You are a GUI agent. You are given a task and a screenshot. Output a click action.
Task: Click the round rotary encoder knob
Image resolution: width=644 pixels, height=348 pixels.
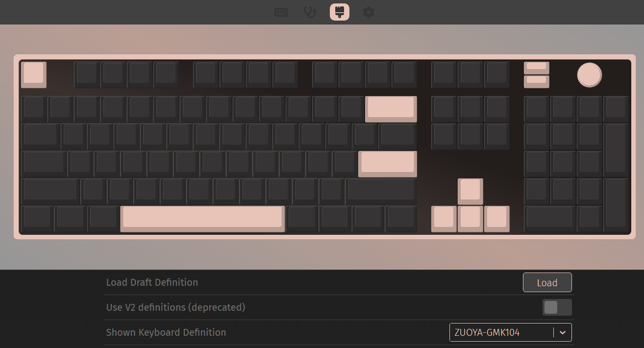tap(589, 75)
